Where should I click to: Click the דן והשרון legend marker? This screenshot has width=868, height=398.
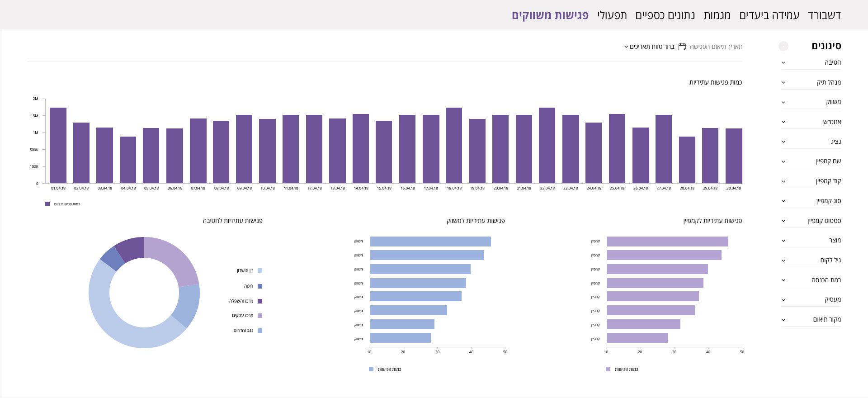[x=260, y=270]
